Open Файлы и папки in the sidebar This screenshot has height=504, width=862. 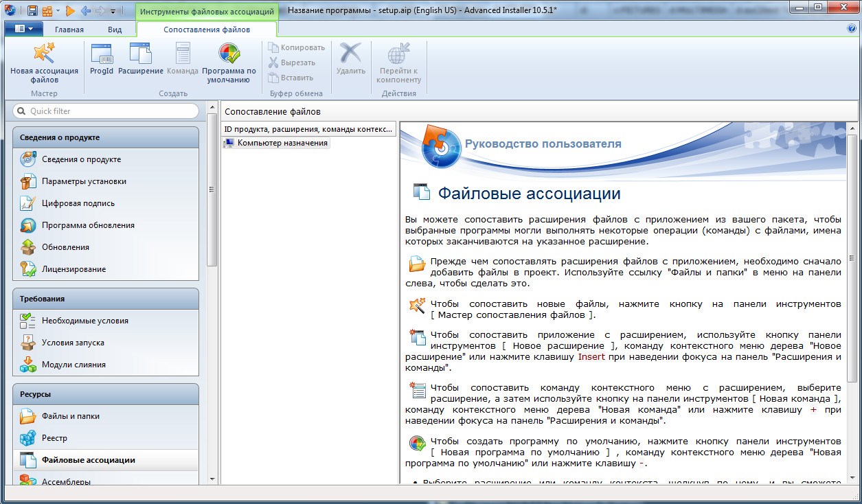coord(70,416)
